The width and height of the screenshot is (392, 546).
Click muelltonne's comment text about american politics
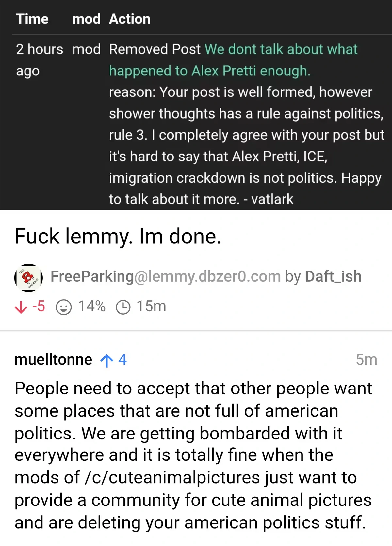click(193, 455)
